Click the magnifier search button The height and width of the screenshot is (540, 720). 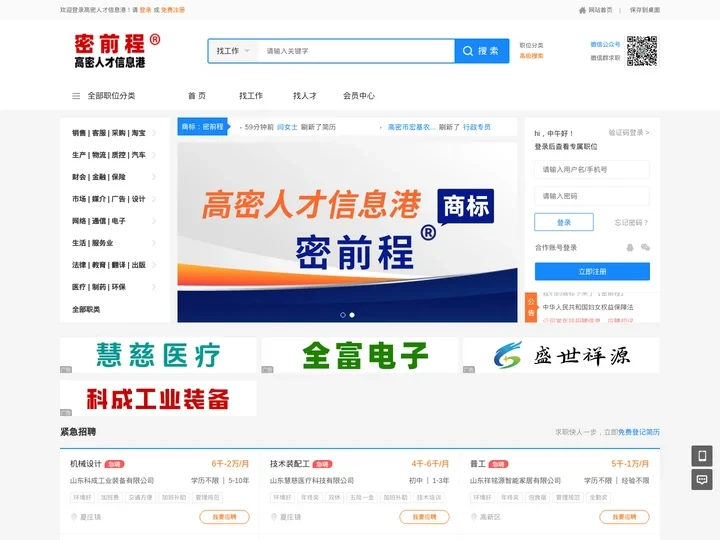pyautogui.click(x=482, y=51)
